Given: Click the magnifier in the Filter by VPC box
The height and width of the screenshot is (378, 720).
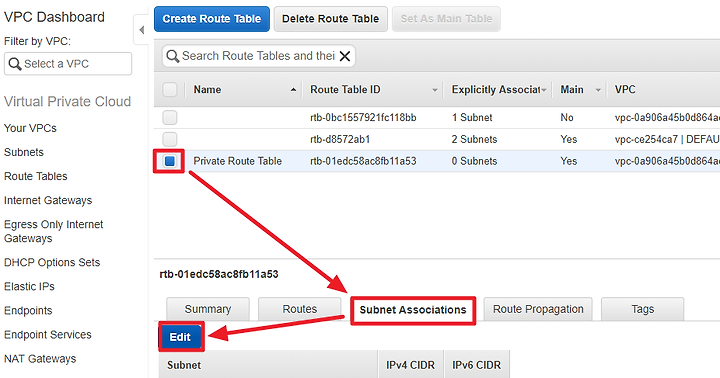Looking at the screenshot, I should point(15,64).
